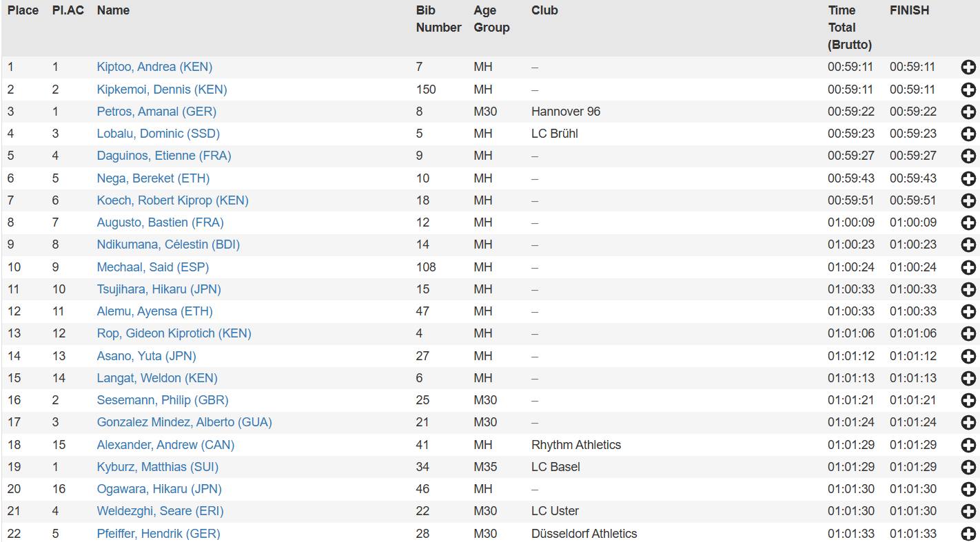Click the Age Group column header
This screenshot has height=542, width=980.
[491, 19]
